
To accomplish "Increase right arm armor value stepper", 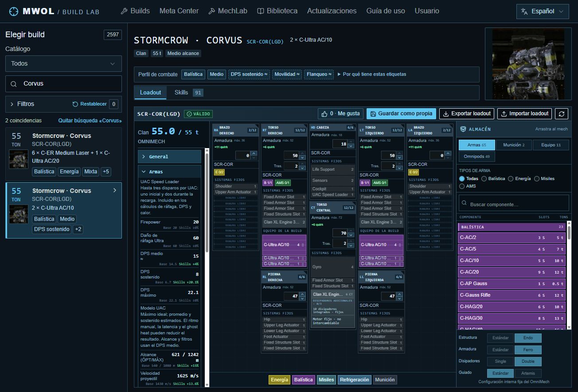I will click(x=254, y=153).
